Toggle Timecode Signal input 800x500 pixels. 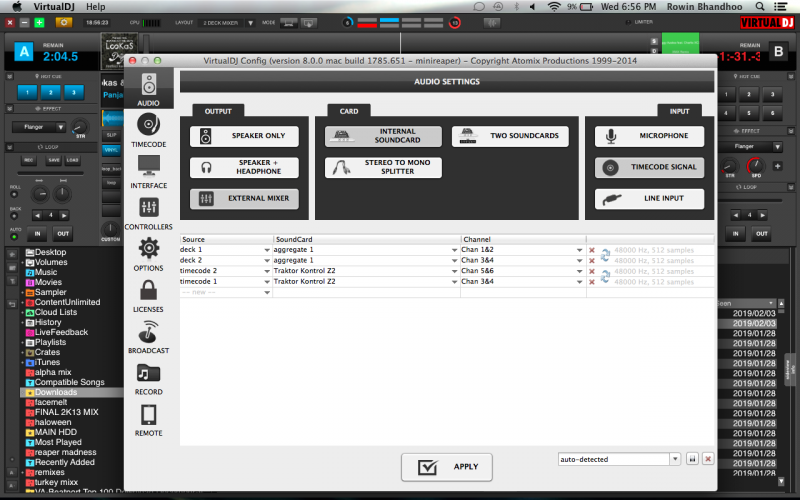(649, 167)
